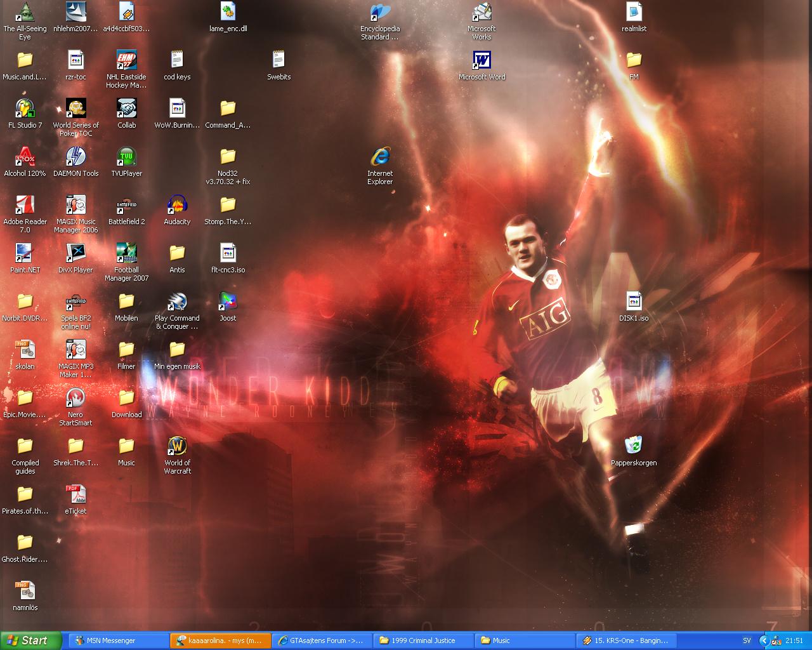Open Min egen musik folder
The image size is (812, 650).
click(x=177, y=350)
